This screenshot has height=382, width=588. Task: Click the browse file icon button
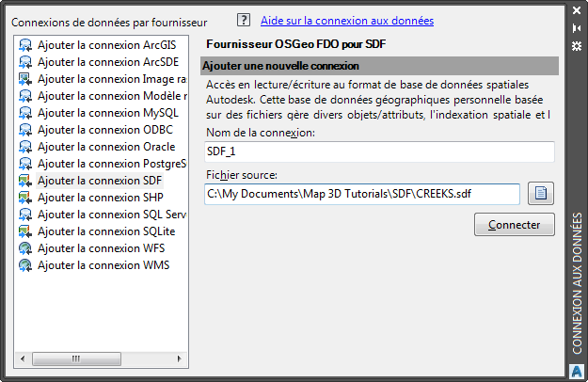541,194
